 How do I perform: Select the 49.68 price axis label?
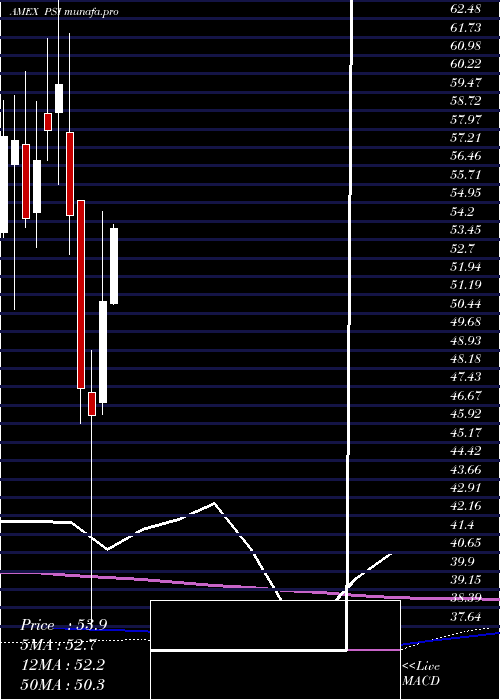tap(465, 322)
